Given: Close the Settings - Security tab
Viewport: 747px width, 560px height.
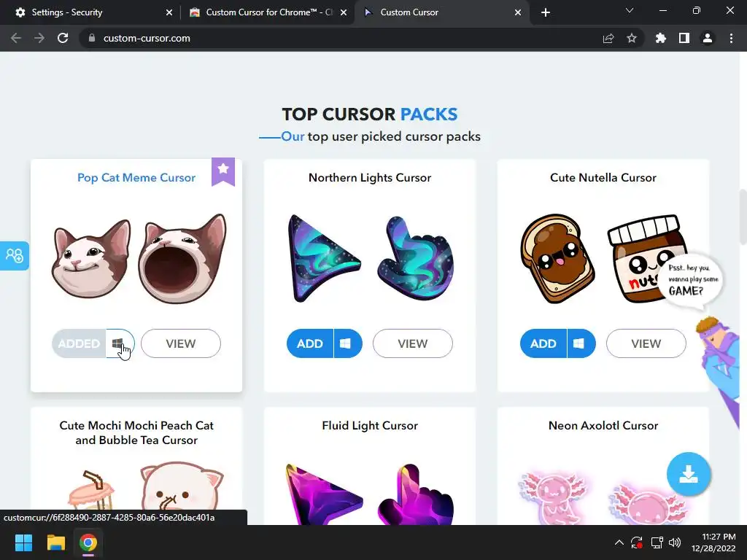Looking at the screenshot, I should point(169,12).
